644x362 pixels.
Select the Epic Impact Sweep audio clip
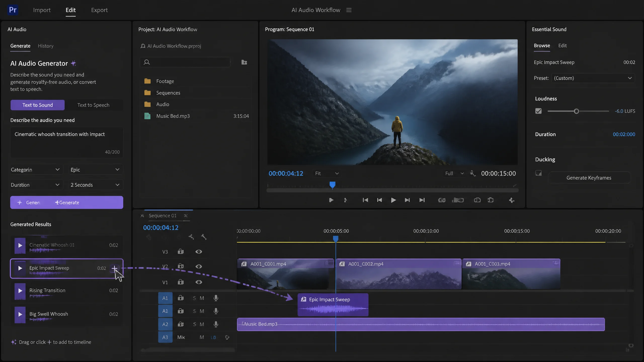333,305
